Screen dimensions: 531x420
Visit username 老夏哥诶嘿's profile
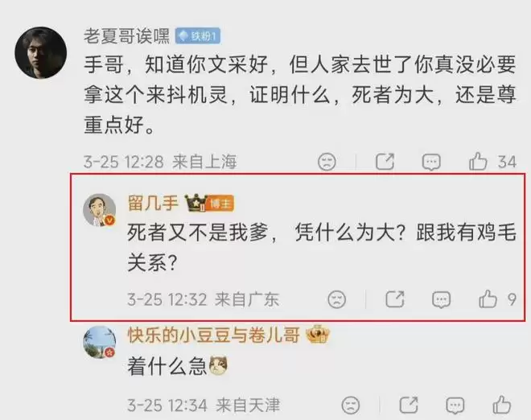pyautogui.click(x=126, y=36)
